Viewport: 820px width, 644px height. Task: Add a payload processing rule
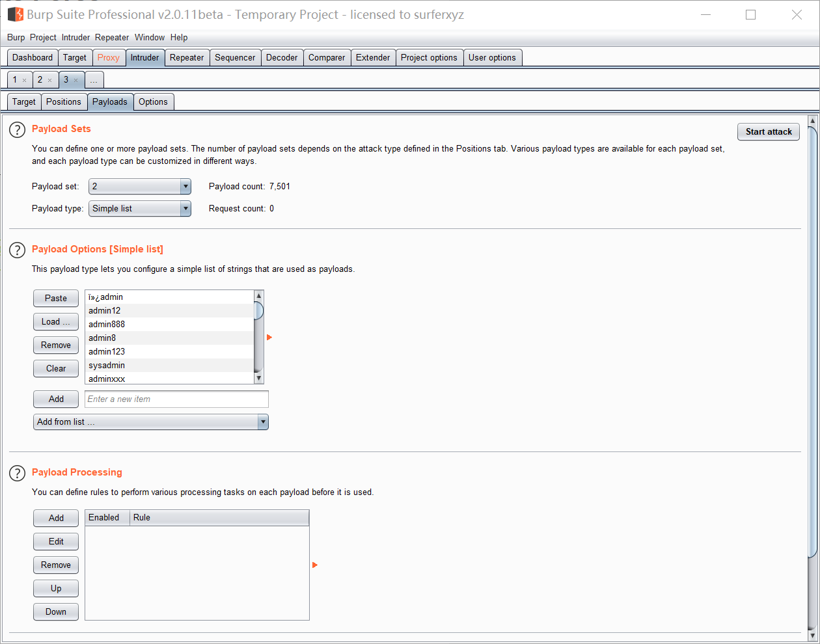(x=56, y=518)
